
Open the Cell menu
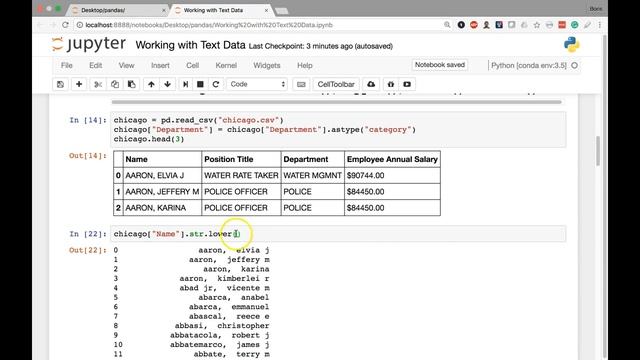[193, 65]
